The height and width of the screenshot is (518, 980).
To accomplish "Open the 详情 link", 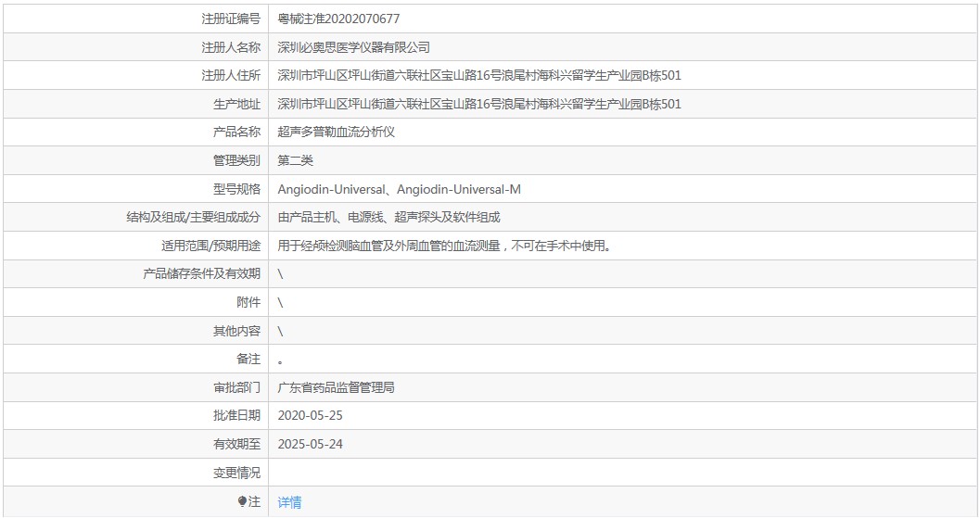I will coord(289,501).
